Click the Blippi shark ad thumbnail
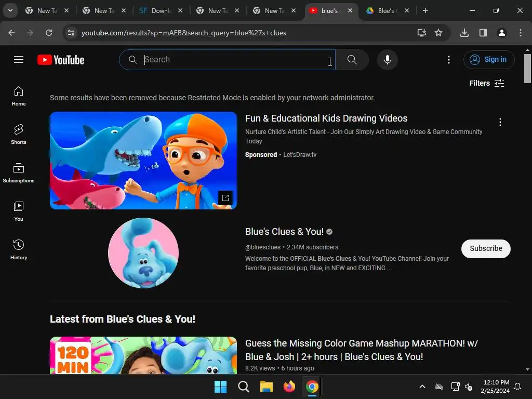Image resolution: width=532 pixels, height=399 pixels. (143, 161)
